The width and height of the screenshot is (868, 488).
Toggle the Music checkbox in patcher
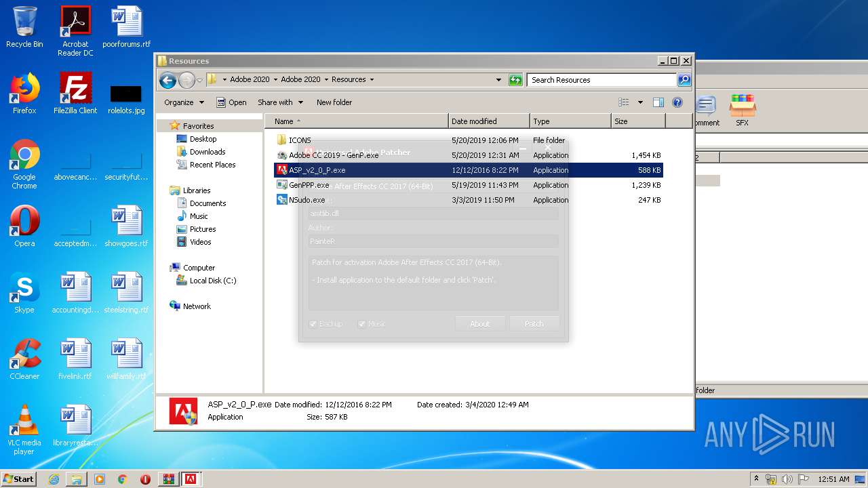click(x=362, y=324)
